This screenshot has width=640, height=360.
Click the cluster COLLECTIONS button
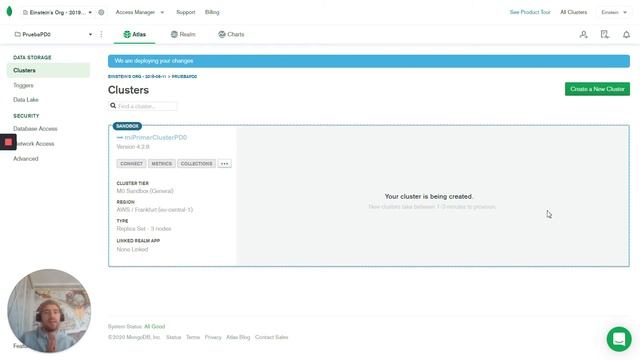[x=196, y=164]
